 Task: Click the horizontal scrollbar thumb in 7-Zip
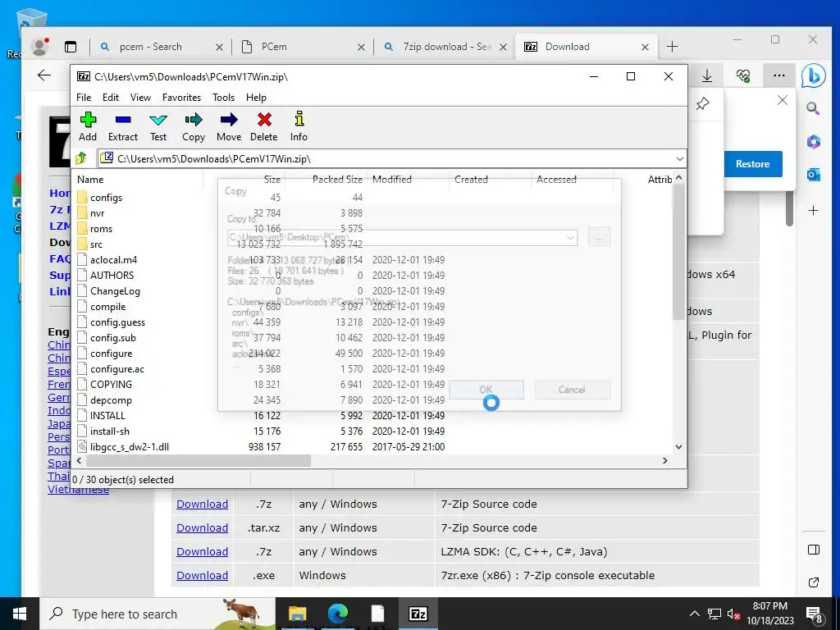(x=199, y=461)
